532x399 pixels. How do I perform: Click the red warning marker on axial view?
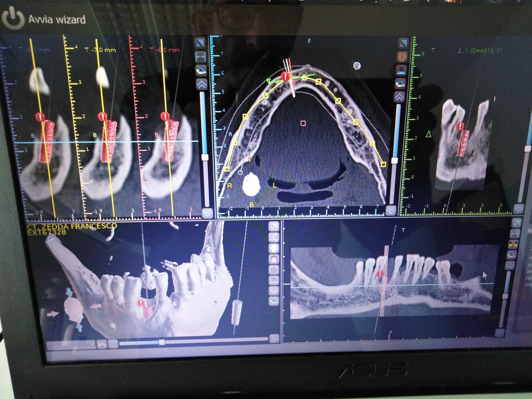pyautogui.click(x=285, y=77)
